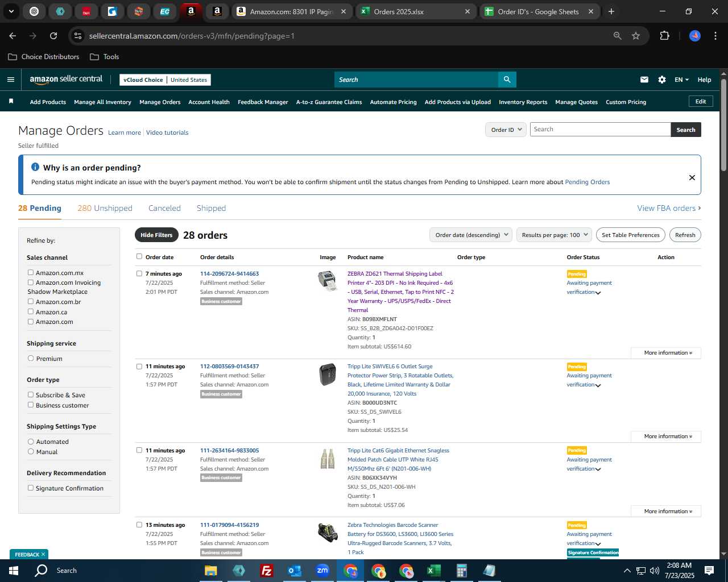This screenshot has height=582, width=728.
Task: Click the browser reload icon
Action: [x=53, y=36]
